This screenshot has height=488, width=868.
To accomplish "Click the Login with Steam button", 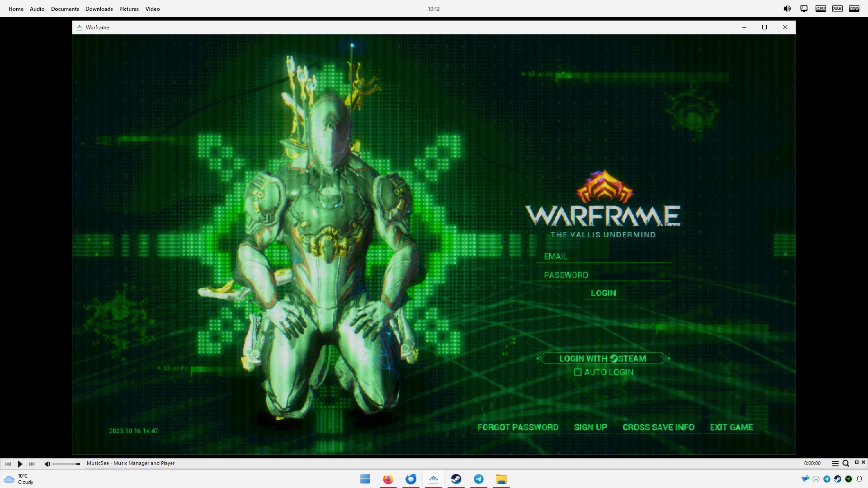I will (603, 359).
